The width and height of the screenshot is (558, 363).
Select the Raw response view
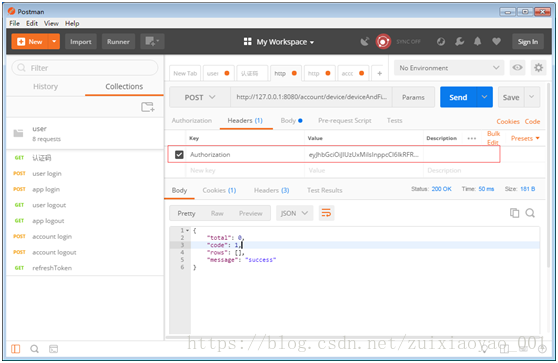point(217,213)
